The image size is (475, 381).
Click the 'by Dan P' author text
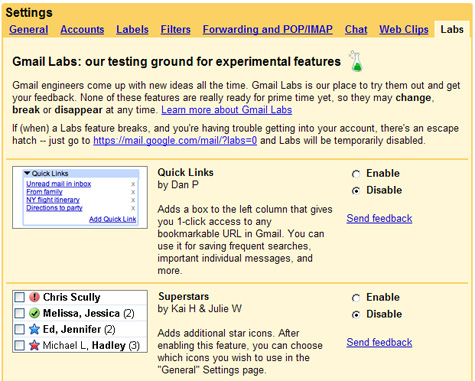click(x=178, y=185)
